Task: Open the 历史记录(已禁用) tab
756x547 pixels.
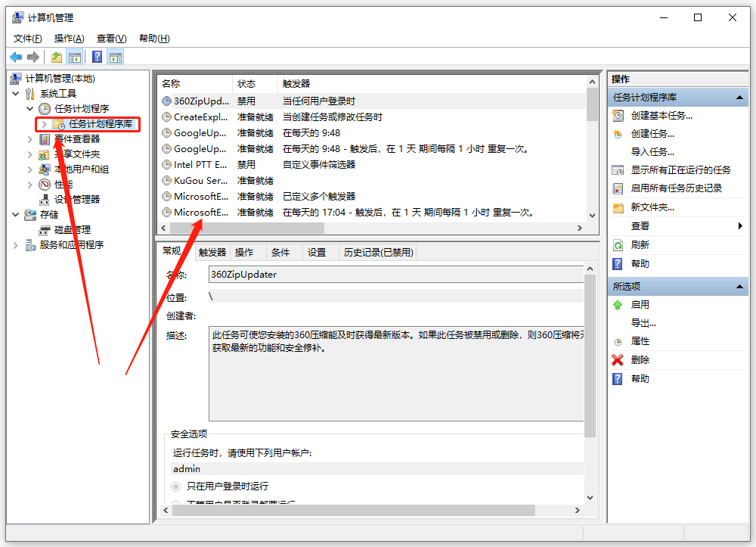Action: coord(378,253)
